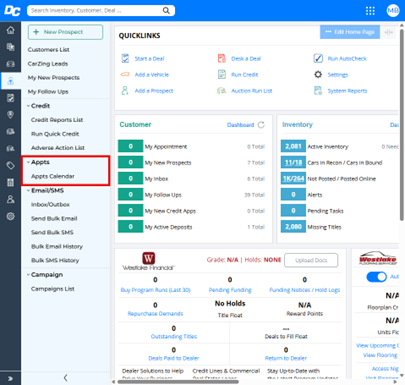Click the My Follow Ups count tile
This screenshot has width=405, height=385.
(131, 195)
